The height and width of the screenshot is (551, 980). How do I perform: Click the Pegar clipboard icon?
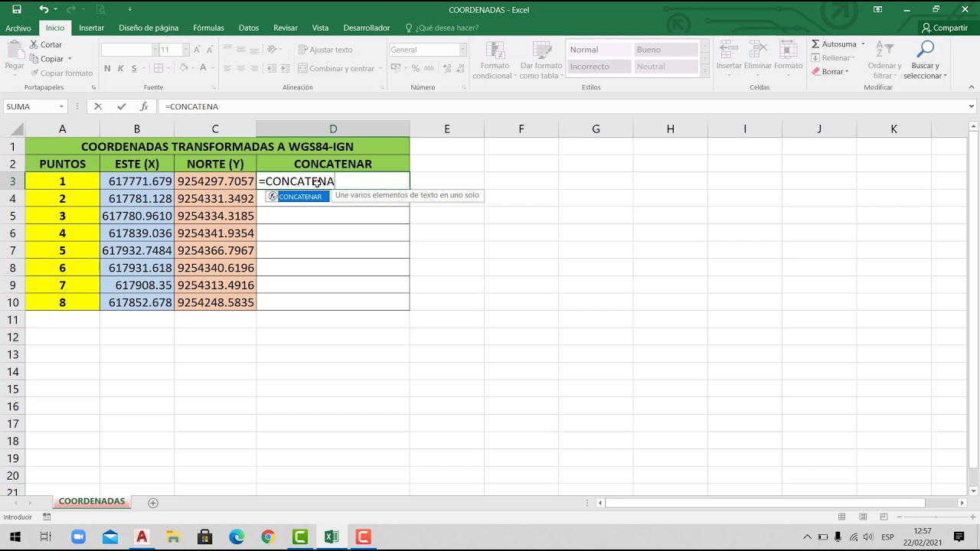pyautogui.click(x=15, y=50)
